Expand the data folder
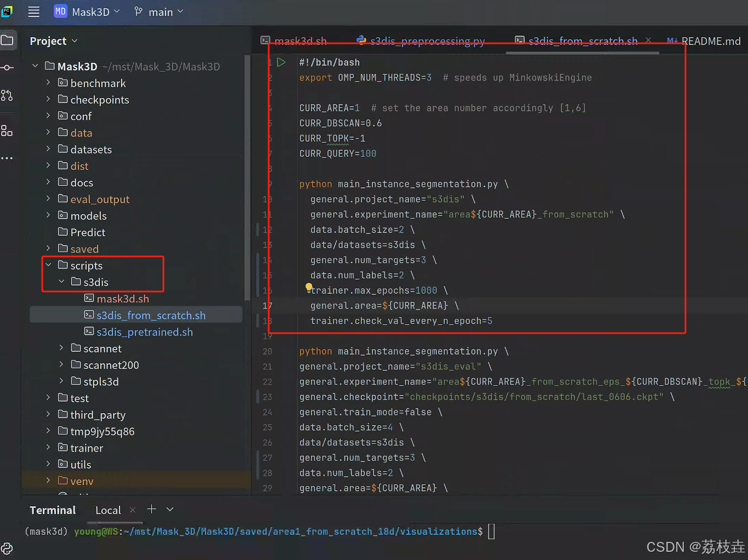748x560 pixels. (48, 133)
